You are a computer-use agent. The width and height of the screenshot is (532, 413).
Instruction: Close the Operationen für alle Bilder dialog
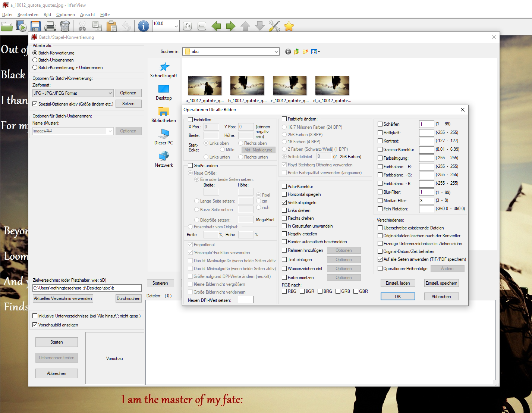coord(462,110)
